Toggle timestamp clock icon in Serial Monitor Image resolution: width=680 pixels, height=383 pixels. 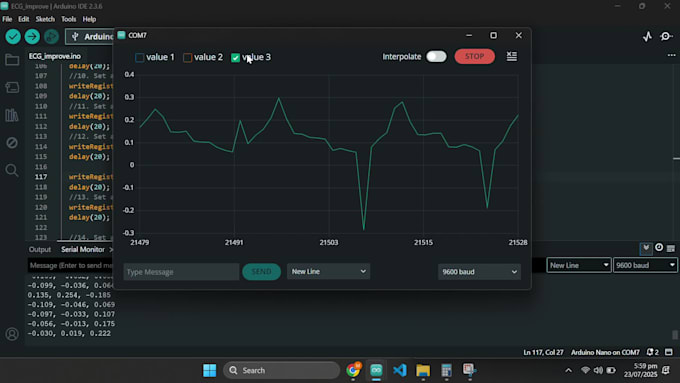[x=659, y=248]
